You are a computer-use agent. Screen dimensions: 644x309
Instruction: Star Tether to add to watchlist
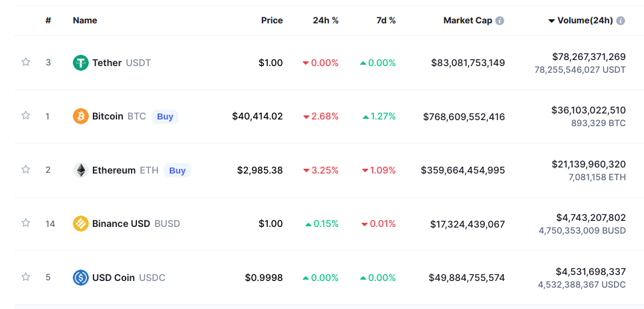point(26,62)
